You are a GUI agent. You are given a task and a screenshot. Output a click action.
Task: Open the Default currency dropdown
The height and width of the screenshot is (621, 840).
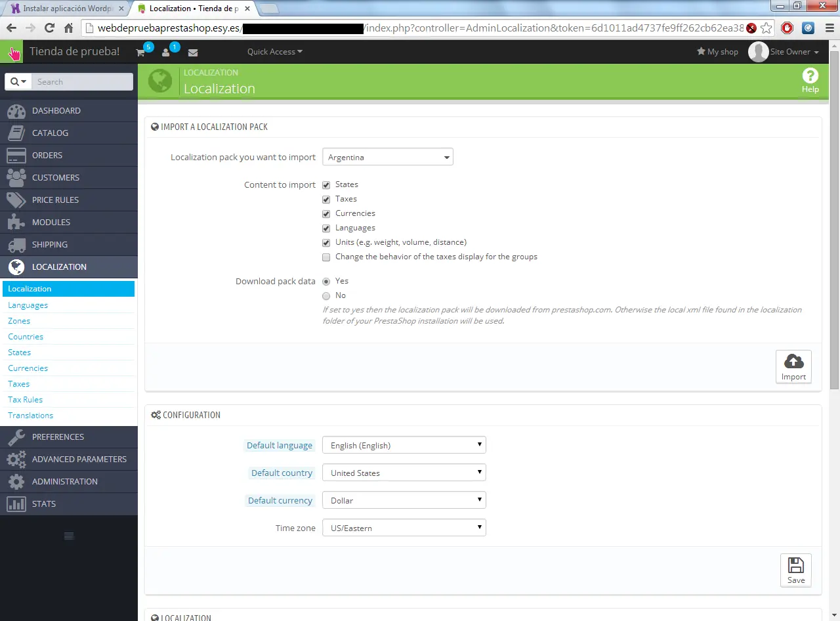click(404, 500)
